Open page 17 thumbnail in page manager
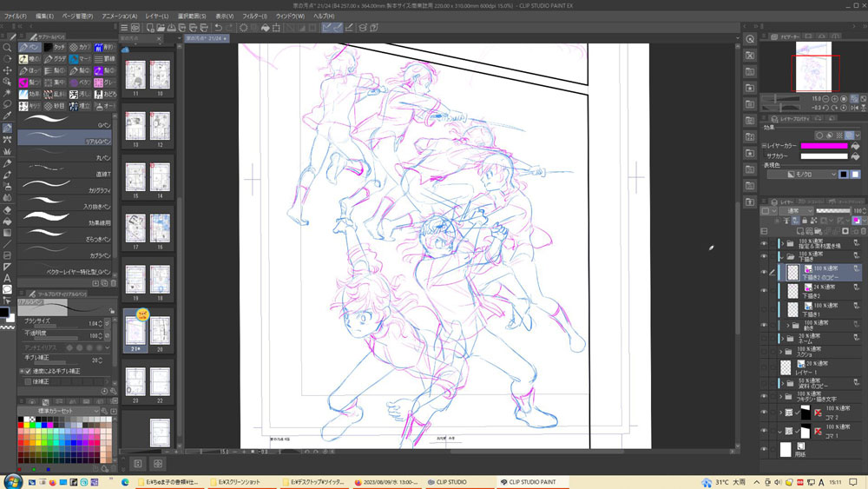Image resolution: width=868 pixels, height=489 pixels. point(135,228)
